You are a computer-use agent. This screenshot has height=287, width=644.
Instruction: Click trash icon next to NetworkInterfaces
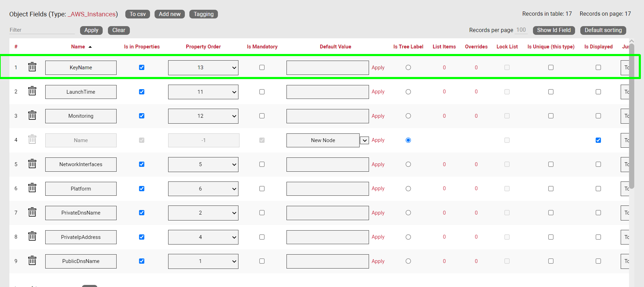coord(32,164)
